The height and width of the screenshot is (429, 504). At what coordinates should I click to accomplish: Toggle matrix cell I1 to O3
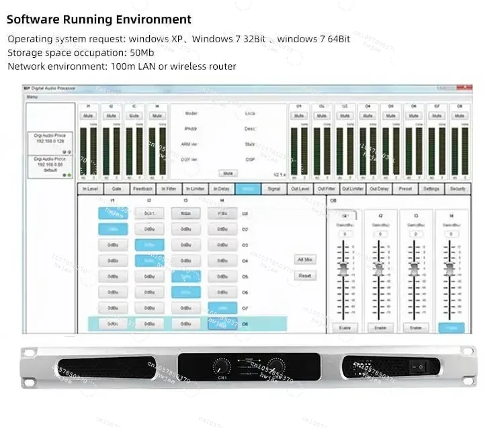[x=113, y=245]
